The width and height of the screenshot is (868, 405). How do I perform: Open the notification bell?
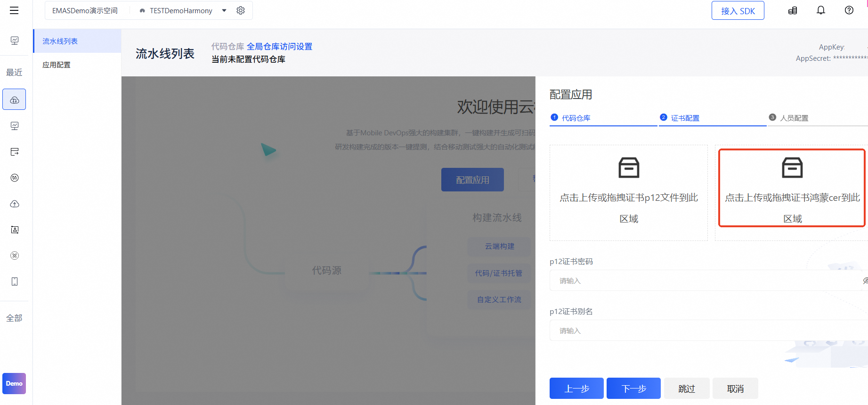point(821,10)
